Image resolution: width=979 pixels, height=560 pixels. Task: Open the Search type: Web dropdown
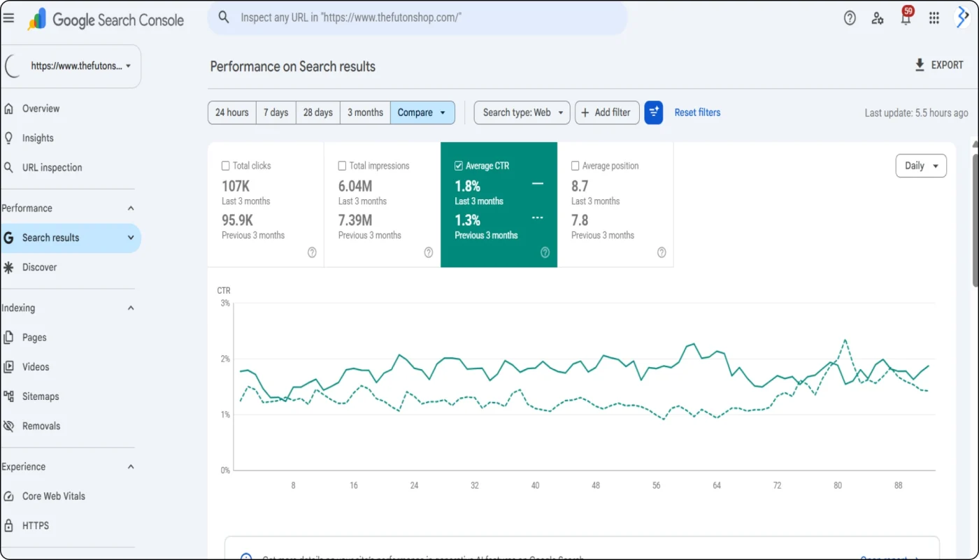522,113
